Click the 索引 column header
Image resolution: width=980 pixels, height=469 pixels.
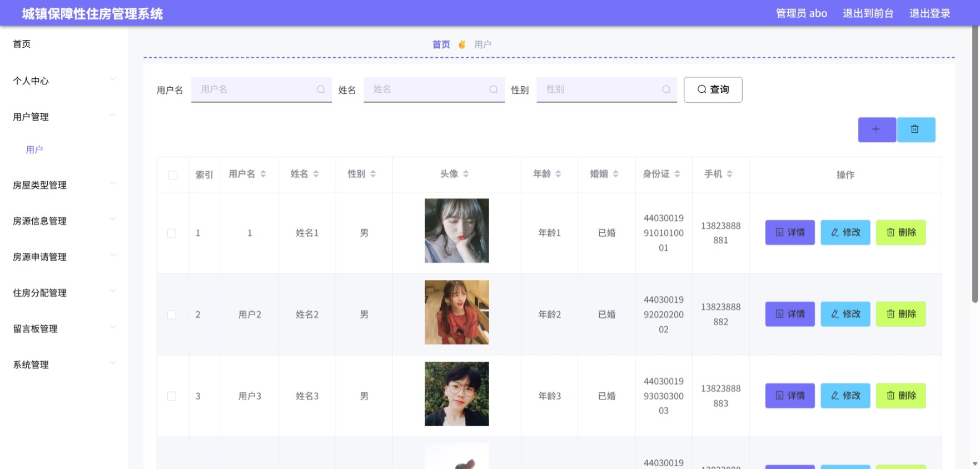205,174
